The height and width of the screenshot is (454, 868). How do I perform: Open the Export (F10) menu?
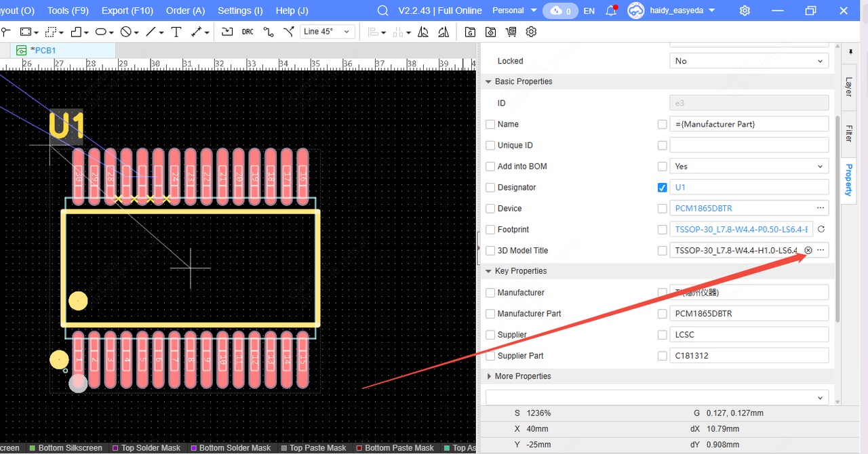[x=127, y=11]
